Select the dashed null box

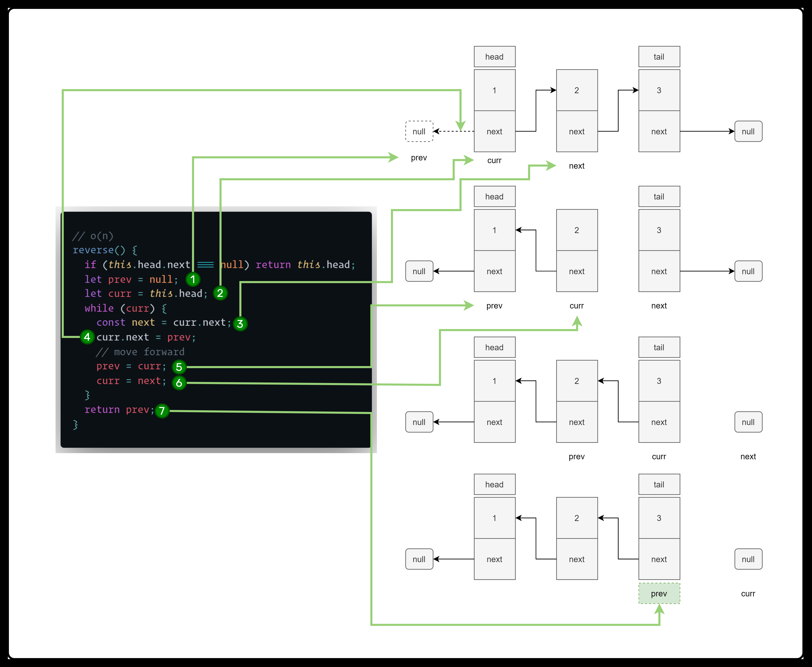pyautogui.click(x=419, y=131)
